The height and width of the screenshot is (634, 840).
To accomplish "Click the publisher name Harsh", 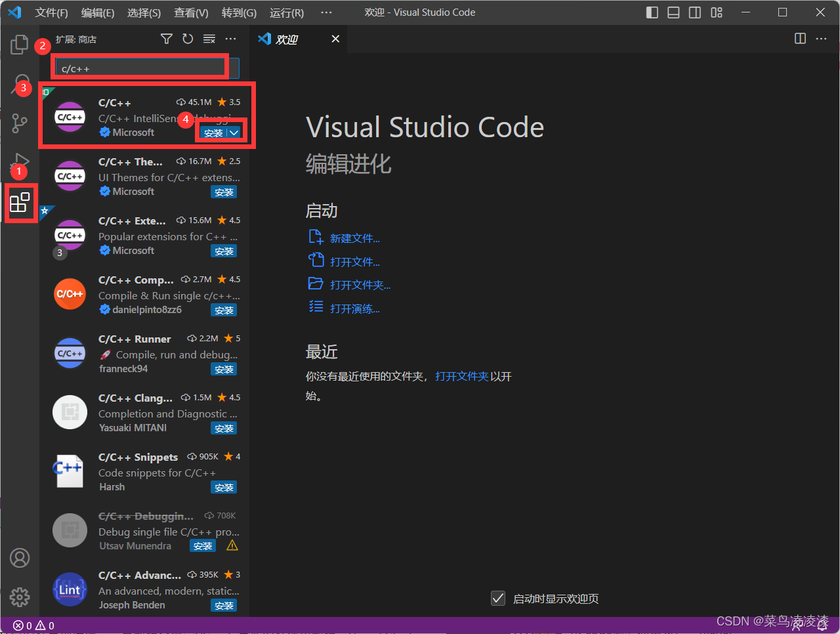I will point(112,487).
